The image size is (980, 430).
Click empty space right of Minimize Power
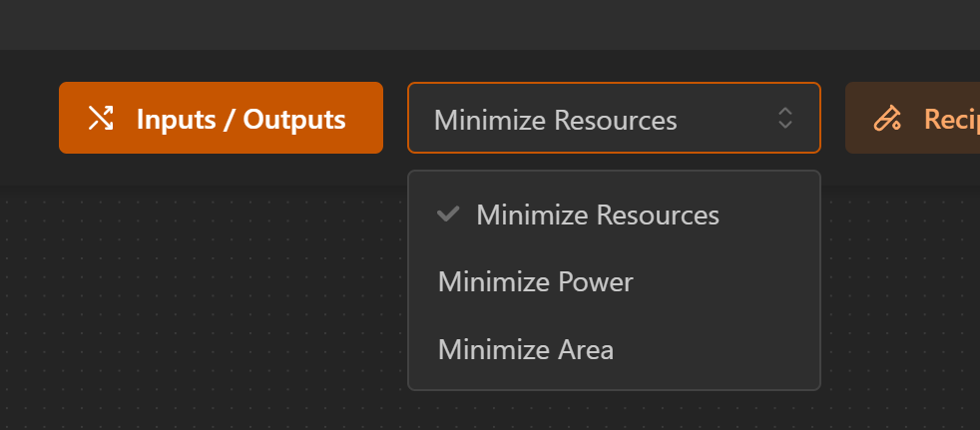tap(729, 282)
